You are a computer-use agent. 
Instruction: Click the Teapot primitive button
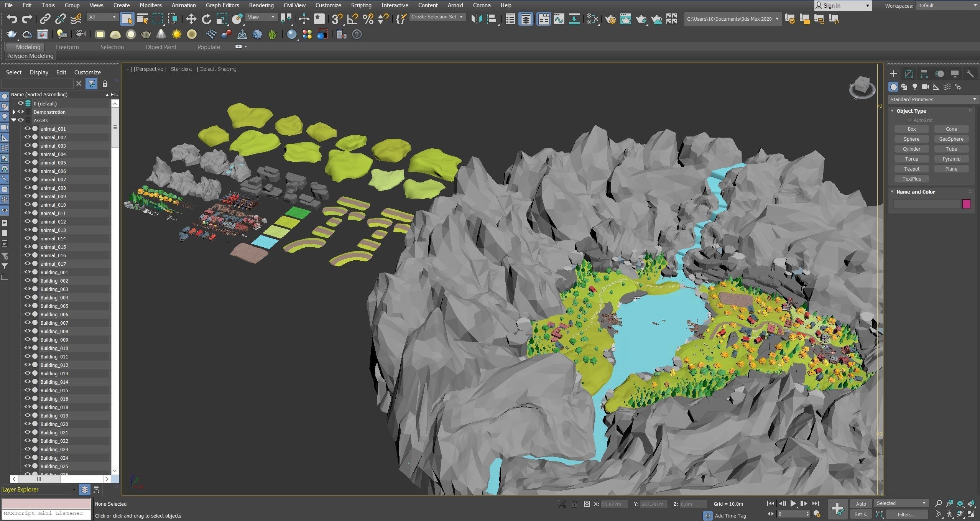[911, 169]
